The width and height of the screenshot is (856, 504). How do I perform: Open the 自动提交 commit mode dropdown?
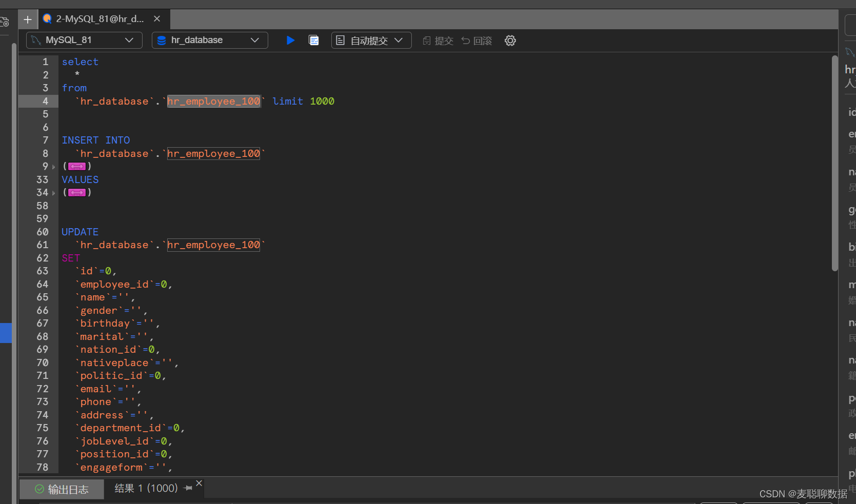[371, 40]
